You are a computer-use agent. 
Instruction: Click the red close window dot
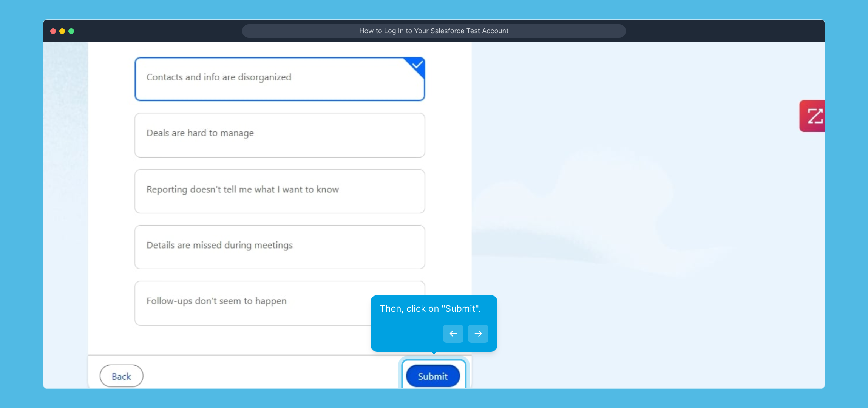pyautogui.click(x=53, y=31)
